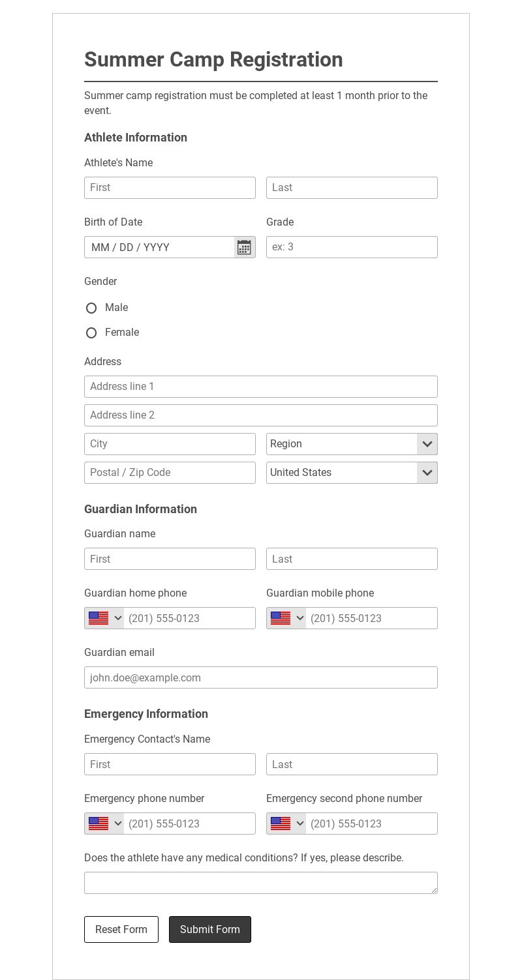The width and height of the screenshot is (522, 980).
Task: Click the Emergency Contact's last name field
Action: 352,764
